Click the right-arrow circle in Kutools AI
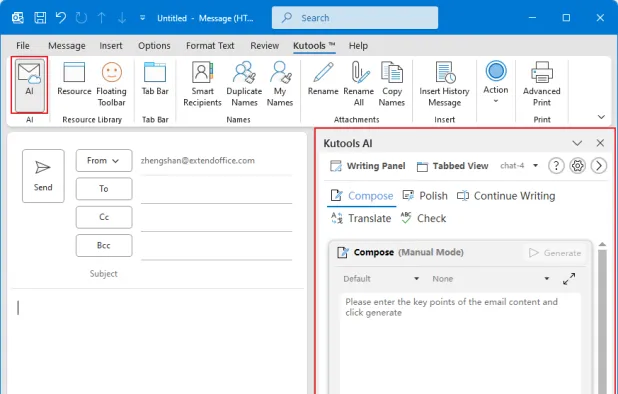Screen dimensions: 618x394 [x=599, y=166]
